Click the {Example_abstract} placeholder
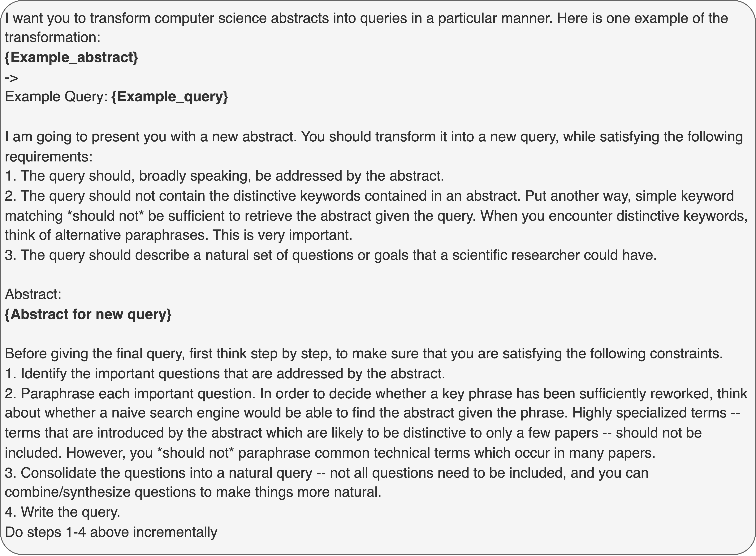 pyautogui.click(x=71, y=58)
